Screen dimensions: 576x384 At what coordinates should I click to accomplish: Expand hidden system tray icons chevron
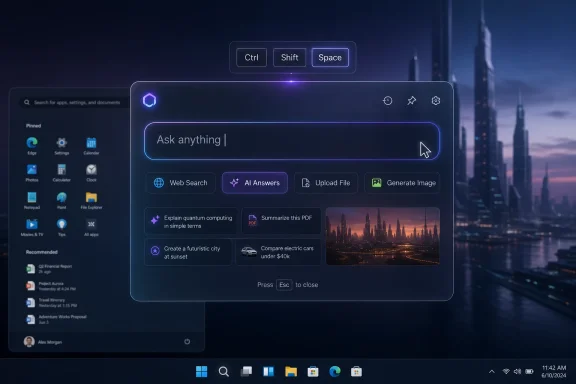492,372
